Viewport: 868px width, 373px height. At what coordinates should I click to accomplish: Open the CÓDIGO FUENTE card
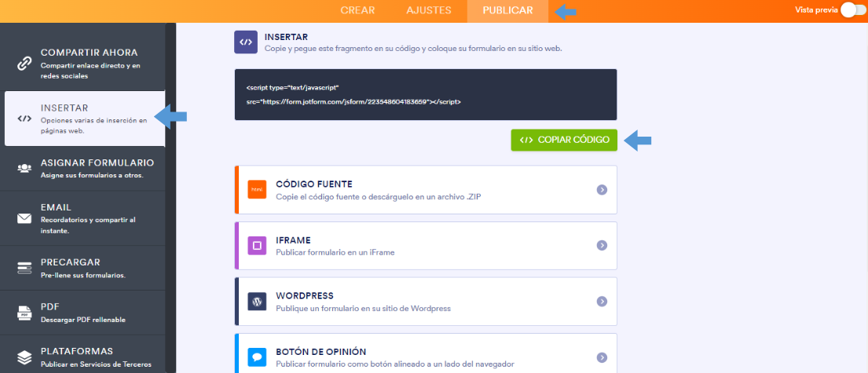426,190
